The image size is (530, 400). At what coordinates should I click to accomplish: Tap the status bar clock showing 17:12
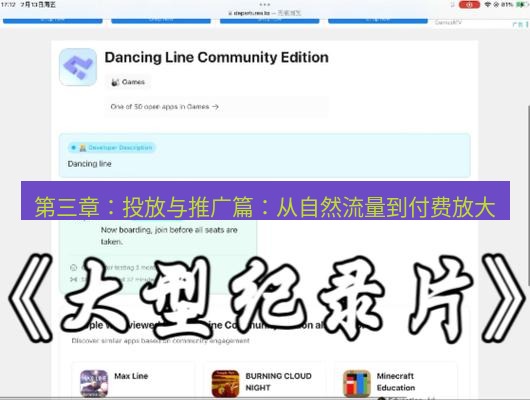tap(8, 5)
